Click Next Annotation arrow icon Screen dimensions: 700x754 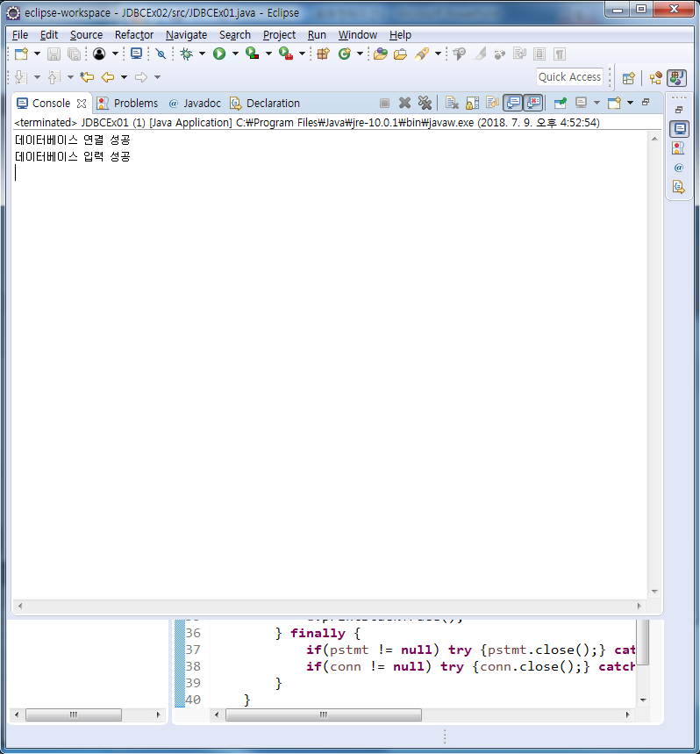coord(21,77)
